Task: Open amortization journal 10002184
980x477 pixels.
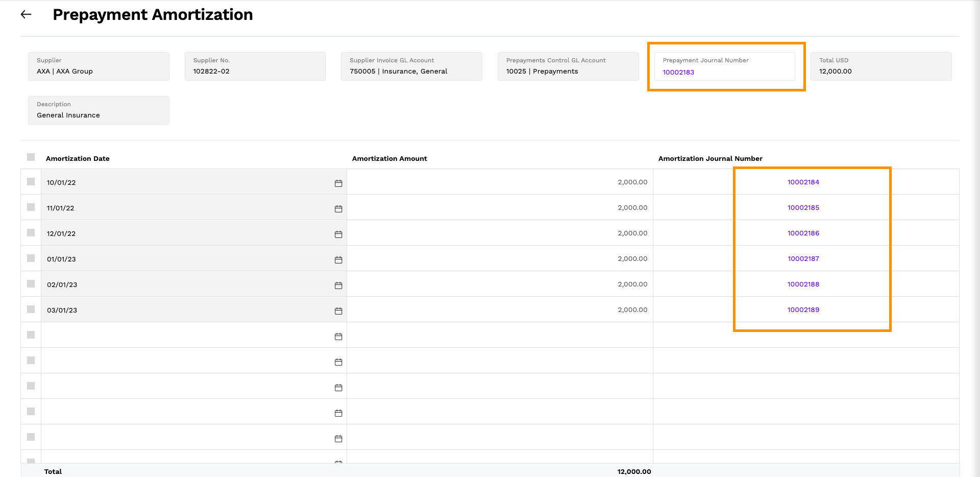Action: point(803,182)
